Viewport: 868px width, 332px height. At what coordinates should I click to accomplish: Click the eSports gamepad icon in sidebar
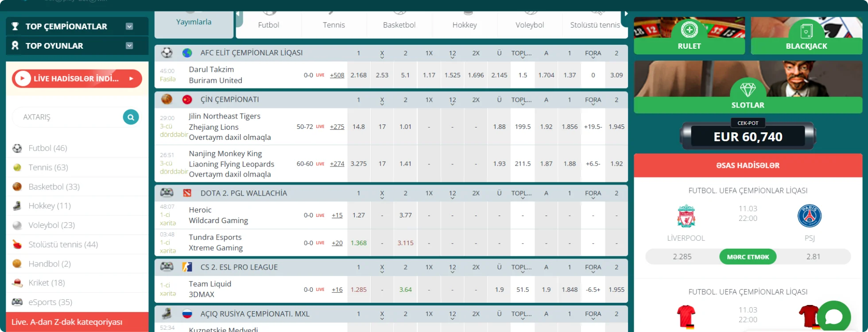click(17, 302)
